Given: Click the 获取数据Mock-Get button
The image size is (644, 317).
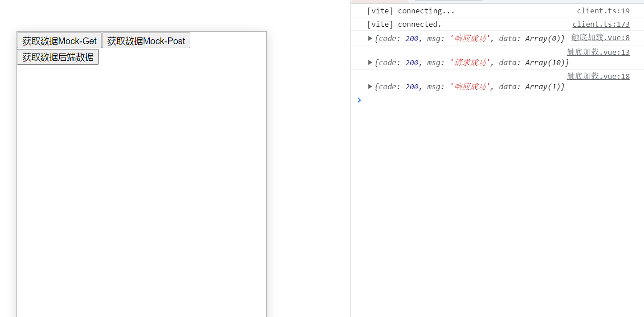Looking at the screenshot, I should pyautogui.click(x=59, y=41).
